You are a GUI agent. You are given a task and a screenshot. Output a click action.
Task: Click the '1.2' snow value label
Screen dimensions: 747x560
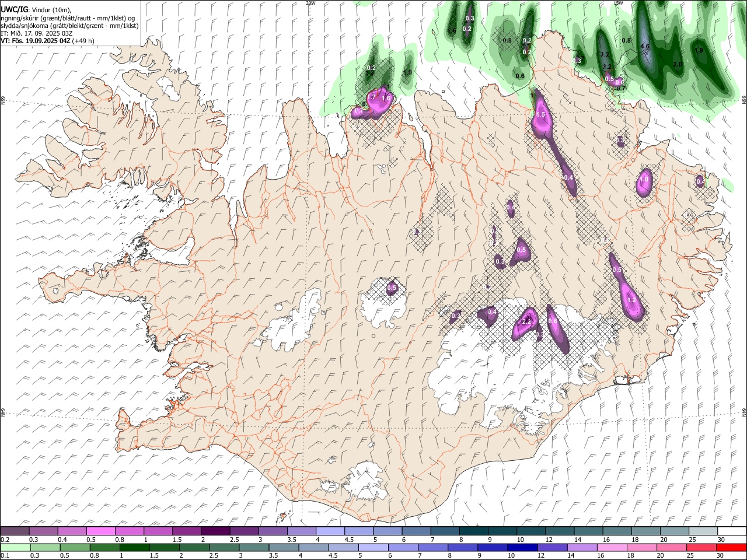point(631,300)
